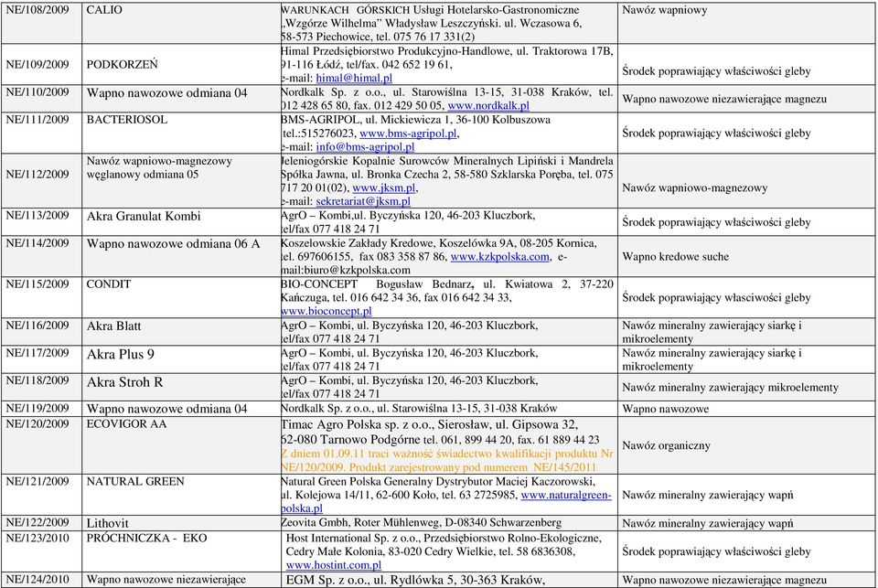
Task: Click the product name CALIO
Action: coord(104,10)
